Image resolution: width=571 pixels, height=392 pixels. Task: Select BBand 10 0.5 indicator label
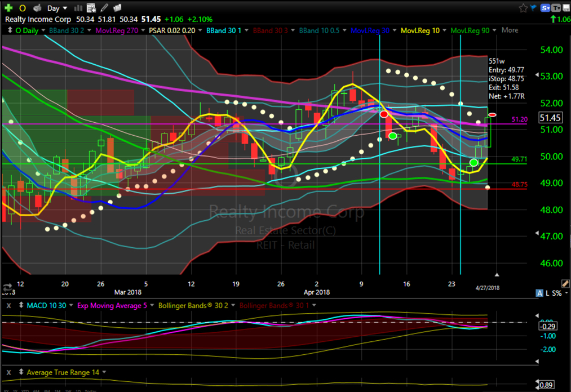320,30
